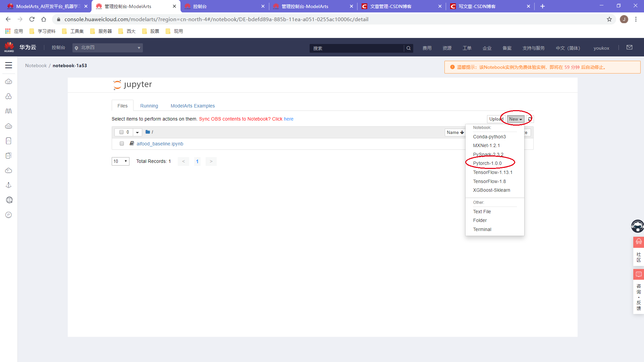Switch to the Running tab
This screenshot has width=644, height=362.
pyautogui.click(x=149, y=105)
